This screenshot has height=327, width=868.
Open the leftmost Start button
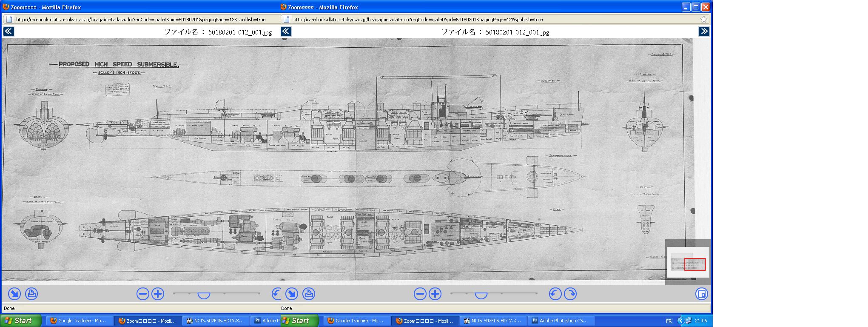pyautogui.click(x=21, y=321)
